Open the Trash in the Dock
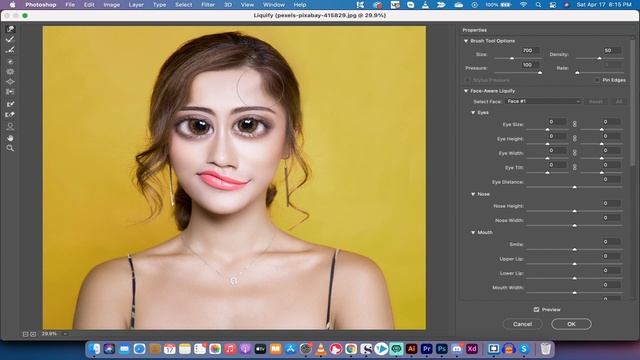 coord(545,349)
